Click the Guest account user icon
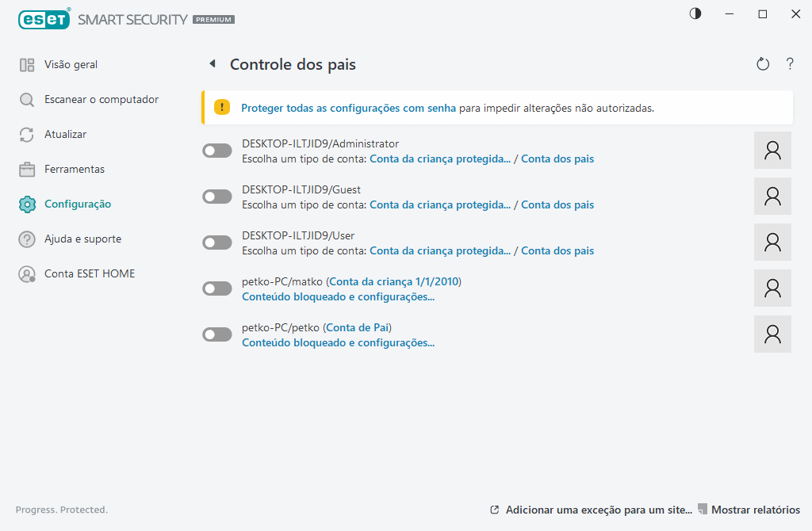 coord(772,197)
